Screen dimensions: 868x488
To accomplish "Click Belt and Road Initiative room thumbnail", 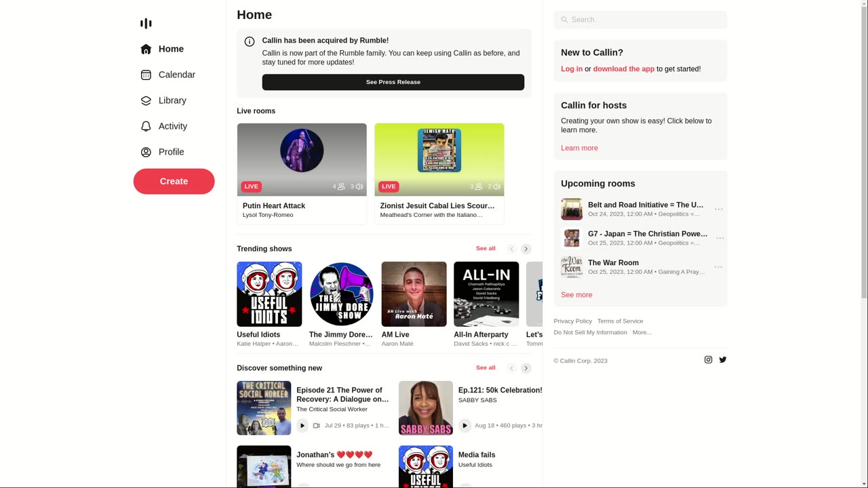I will pyautogui.click(x=572, y=209).
